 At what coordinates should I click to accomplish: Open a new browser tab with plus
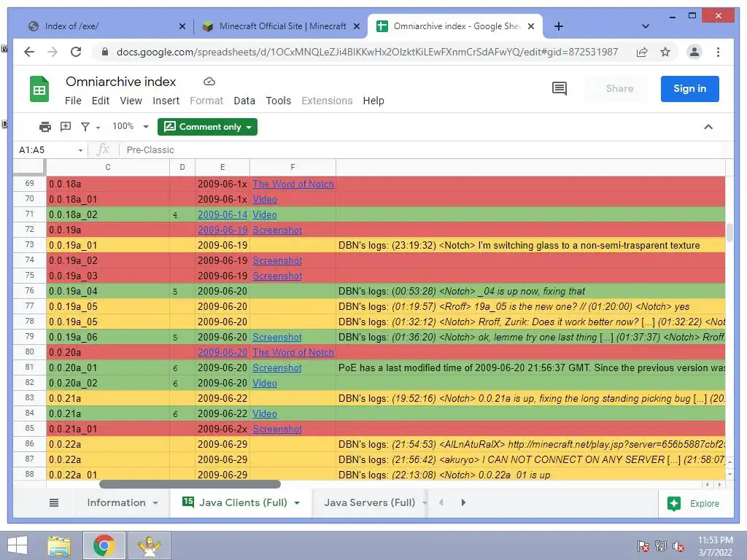coord(559,26)
